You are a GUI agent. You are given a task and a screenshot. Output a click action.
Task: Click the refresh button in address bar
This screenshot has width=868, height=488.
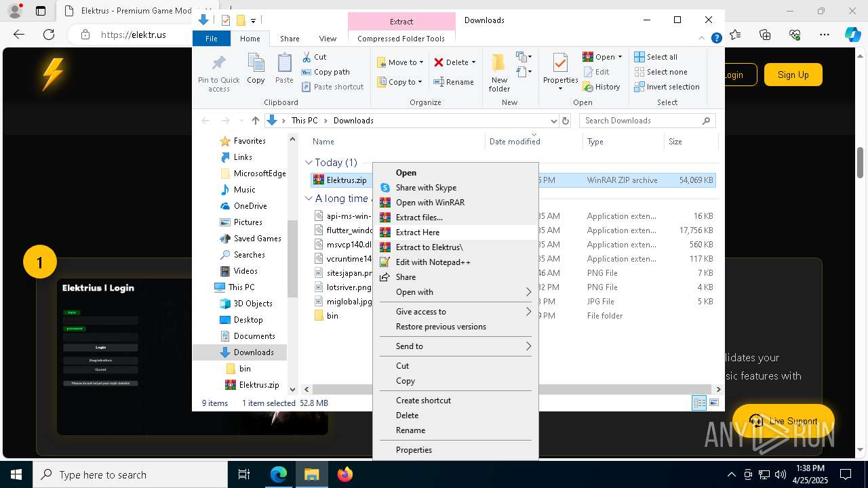click(566, 121)
